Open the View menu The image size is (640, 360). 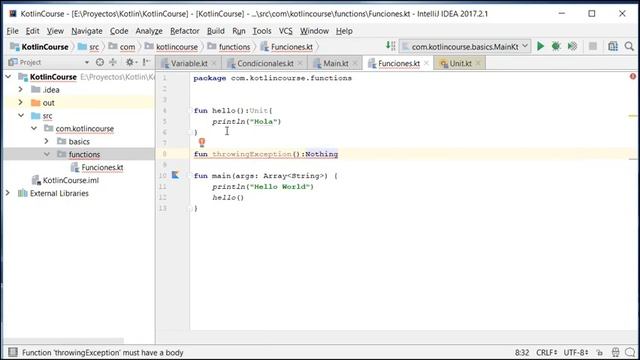(55, 31)
